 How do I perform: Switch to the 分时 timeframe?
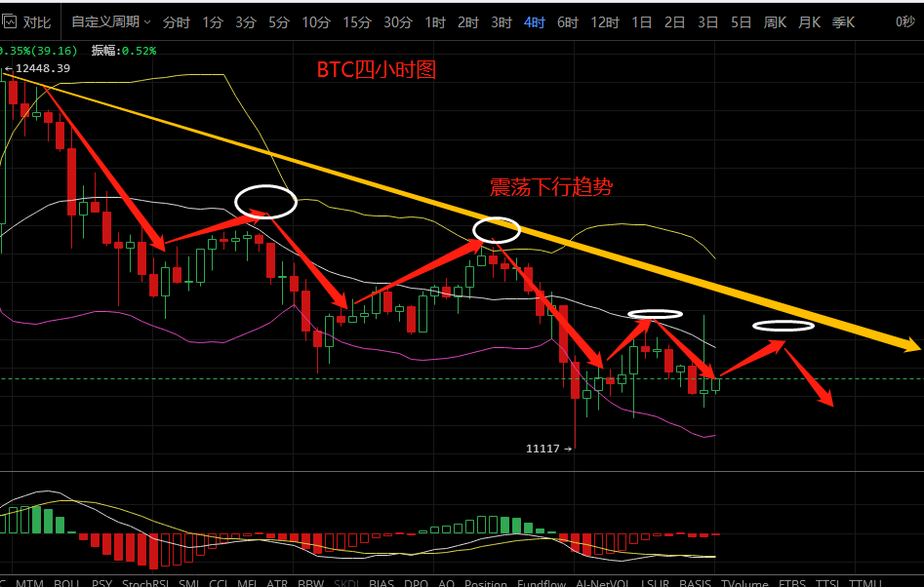pos(177,22)
